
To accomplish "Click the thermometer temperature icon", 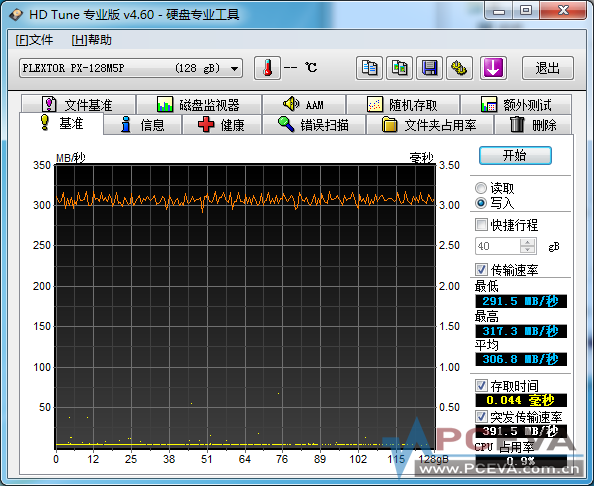I will [x=267, y=68].
